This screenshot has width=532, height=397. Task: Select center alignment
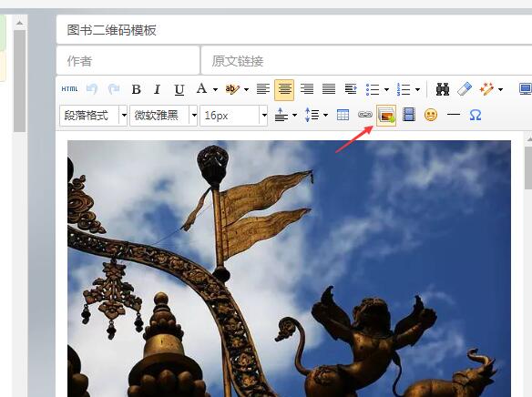(x=284, y=90)
